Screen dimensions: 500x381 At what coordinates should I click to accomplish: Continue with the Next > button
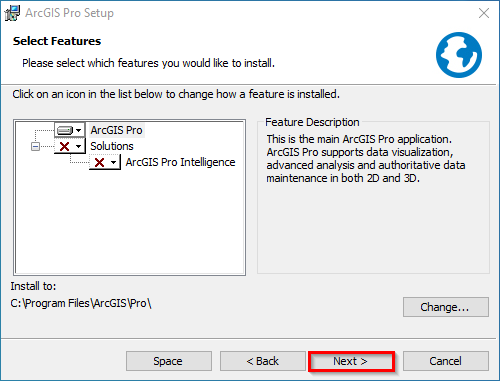pos(351,361)
